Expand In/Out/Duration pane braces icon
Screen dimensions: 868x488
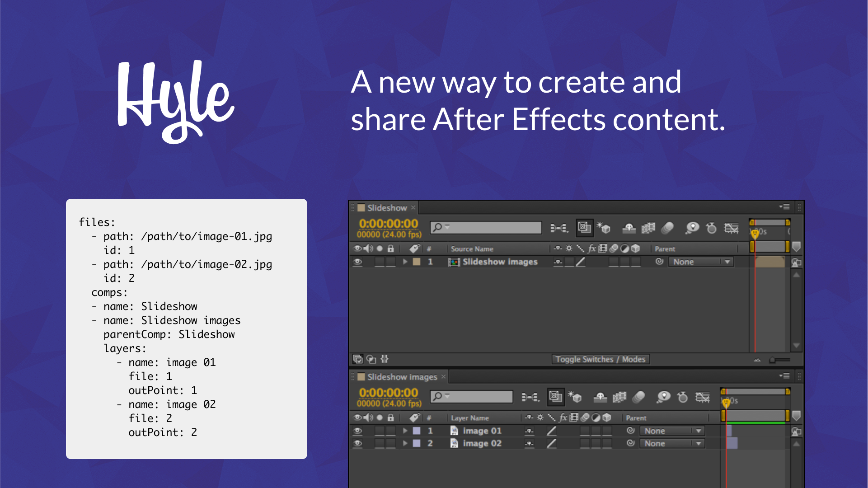385,359
